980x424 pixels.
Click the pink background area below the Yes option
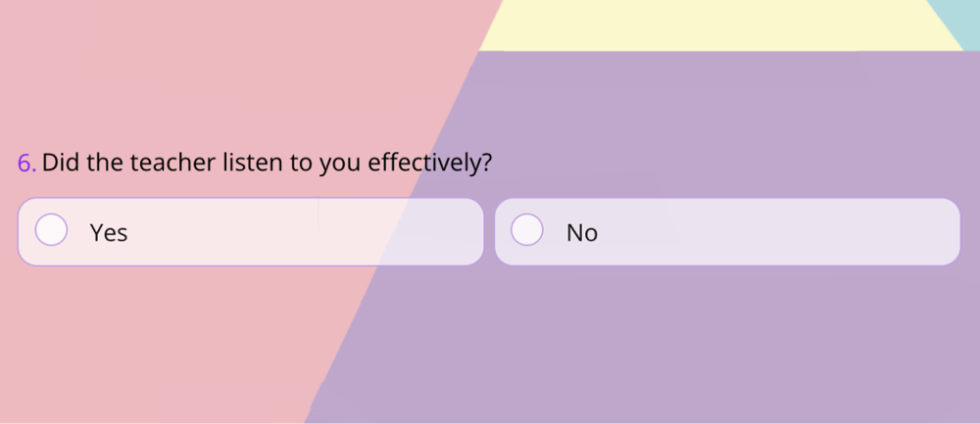point(147,343)
